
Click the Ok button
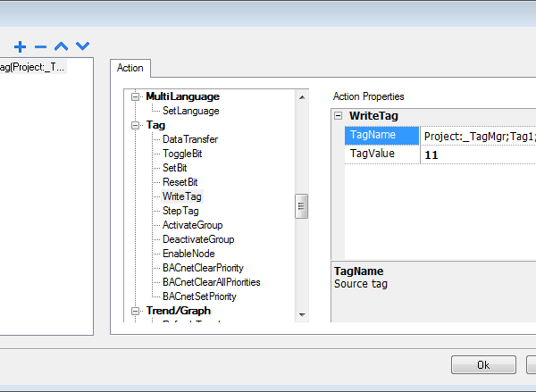[483, 365]
